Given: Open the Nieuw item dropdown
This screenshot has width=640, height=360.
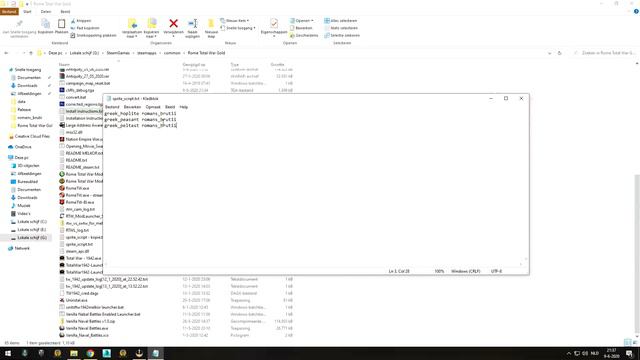Looking at the screenshot, I should pos(235,20).
